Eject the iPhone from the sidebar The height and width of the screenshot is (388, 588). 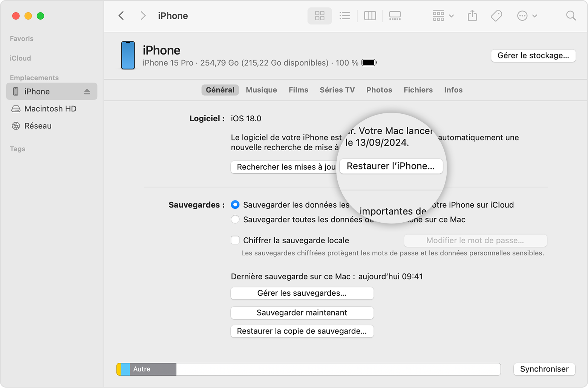click(x=87, y=92)
